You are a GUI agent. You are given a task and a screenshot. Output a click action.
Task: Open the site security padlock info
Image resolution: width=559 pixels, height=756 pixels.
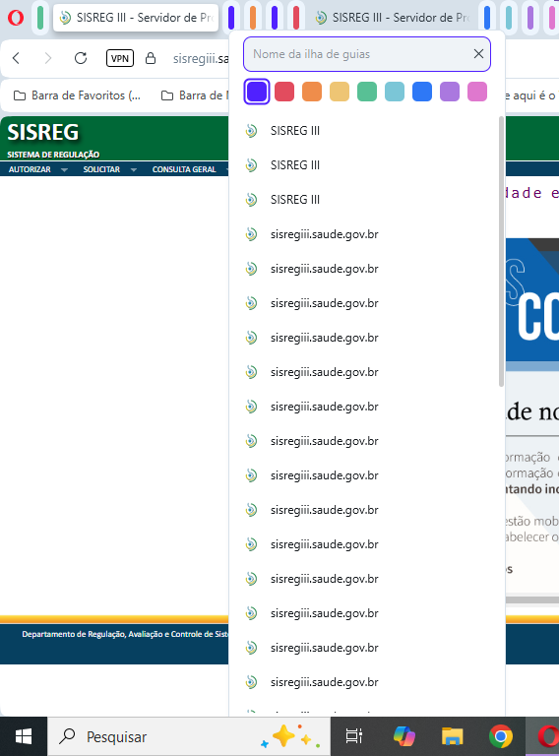click(x=151, y=58)
